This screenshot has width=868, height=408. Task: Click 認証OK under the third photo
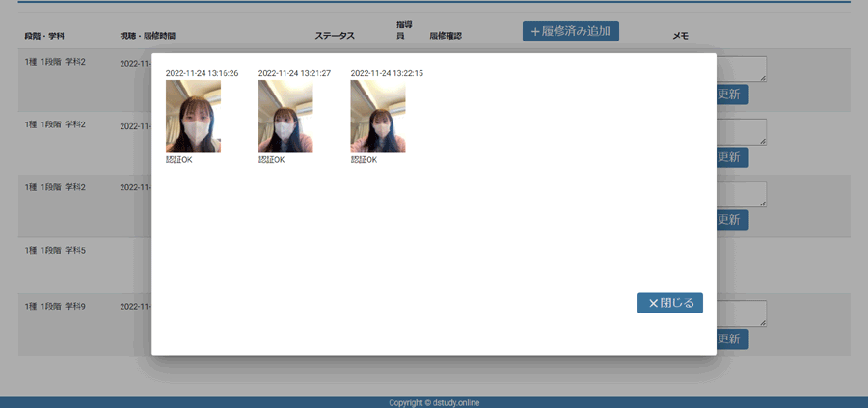pyautogui.click(x=364, y=160)
